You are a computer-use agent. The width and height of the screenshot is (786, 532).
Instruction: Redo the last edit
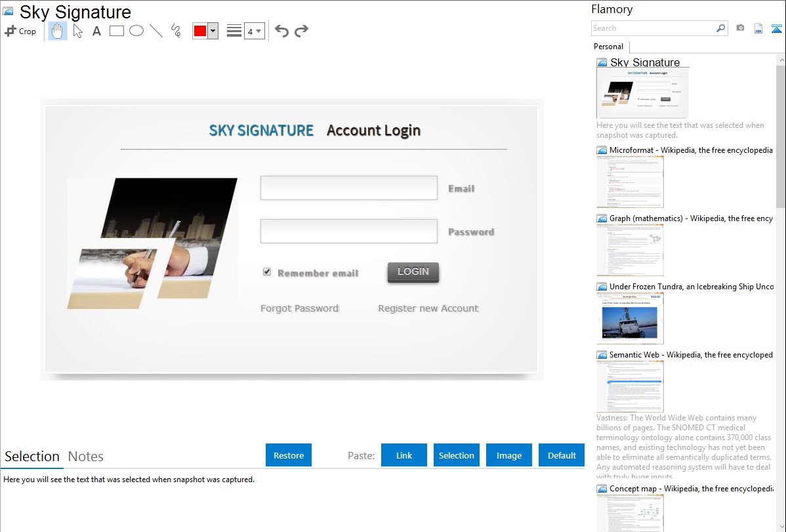point(301,31)
